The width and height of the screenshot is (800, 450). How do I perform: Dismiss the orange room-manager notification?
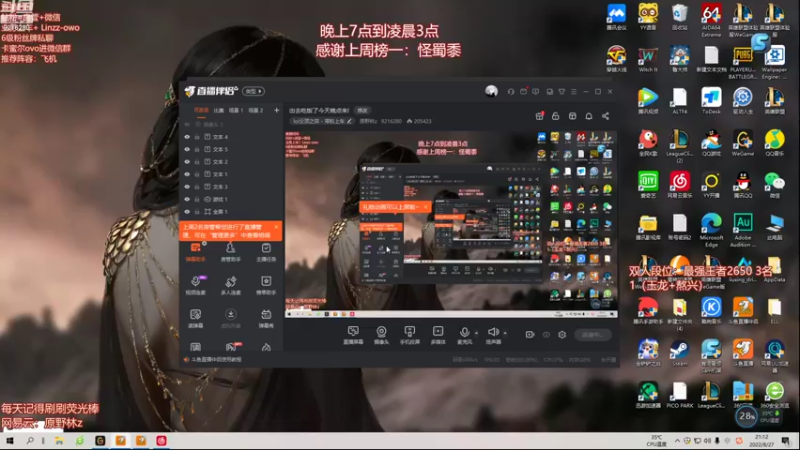[x=276, y=227]
